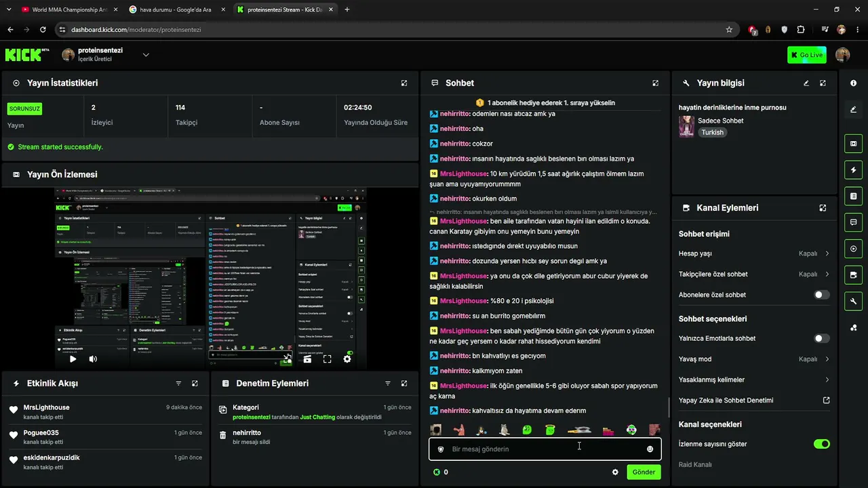Mute the stream preview volume
The width and height of the screenshot is (868, 488).
tap(93, 359)
